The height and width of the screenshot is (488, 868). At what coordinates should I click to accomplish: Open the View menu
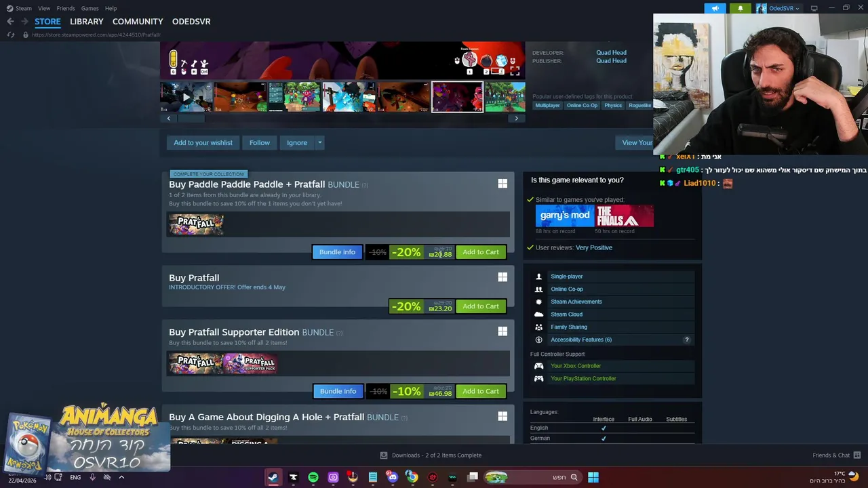(x=44, y=8)
